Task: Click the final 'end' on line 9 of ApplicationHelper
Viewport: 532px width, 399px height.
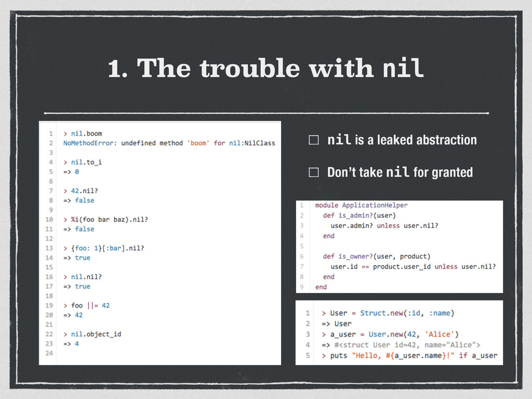Action: tap(321, 287)
